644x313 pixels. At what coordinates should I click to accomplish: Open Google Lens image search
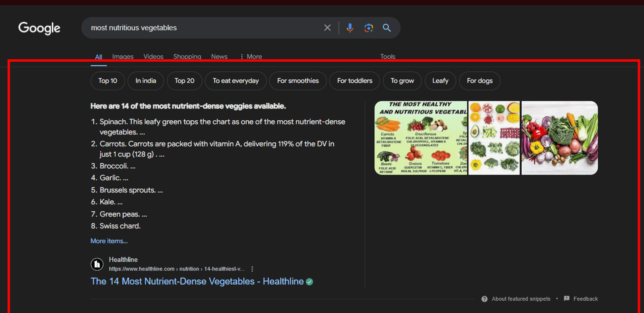[368, 28]
